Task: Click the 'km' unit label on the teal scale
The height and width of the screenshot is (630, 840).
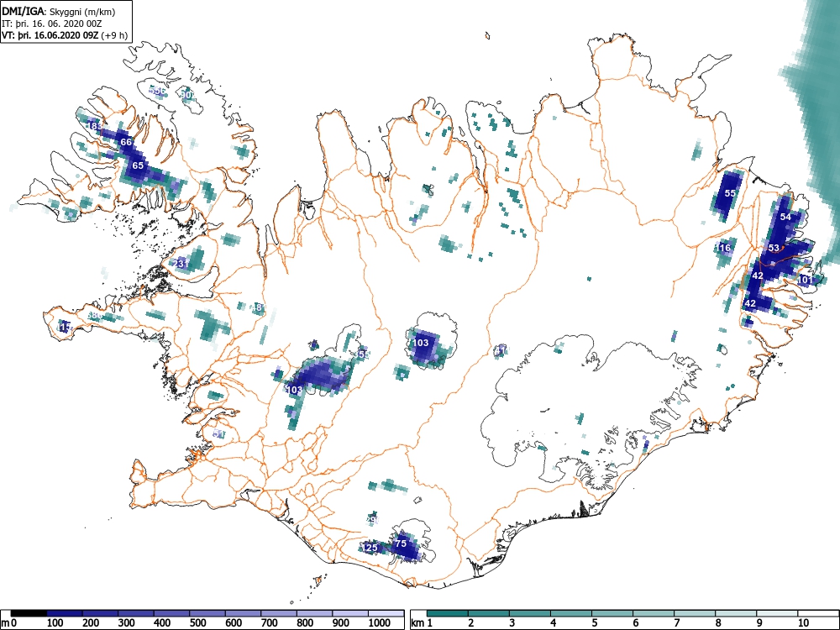Action: point(417,622)
